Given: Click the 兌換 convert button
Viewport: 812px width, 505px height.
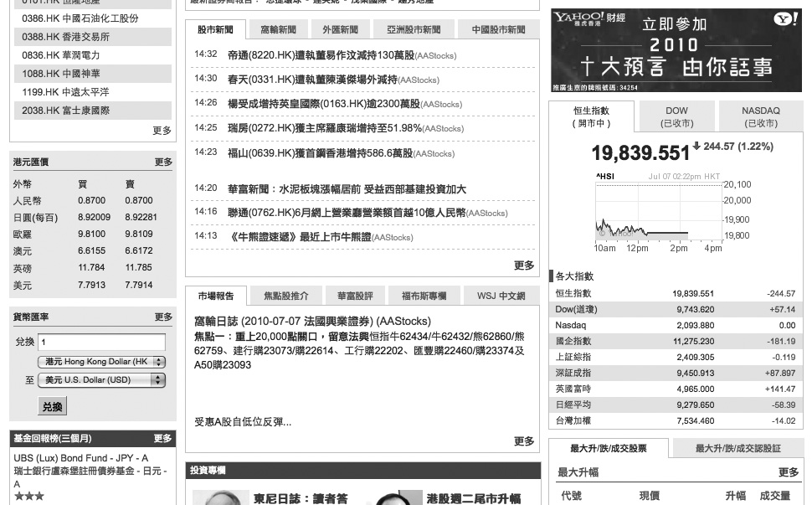Looking at the screenshot, I should tap(52, 406).
